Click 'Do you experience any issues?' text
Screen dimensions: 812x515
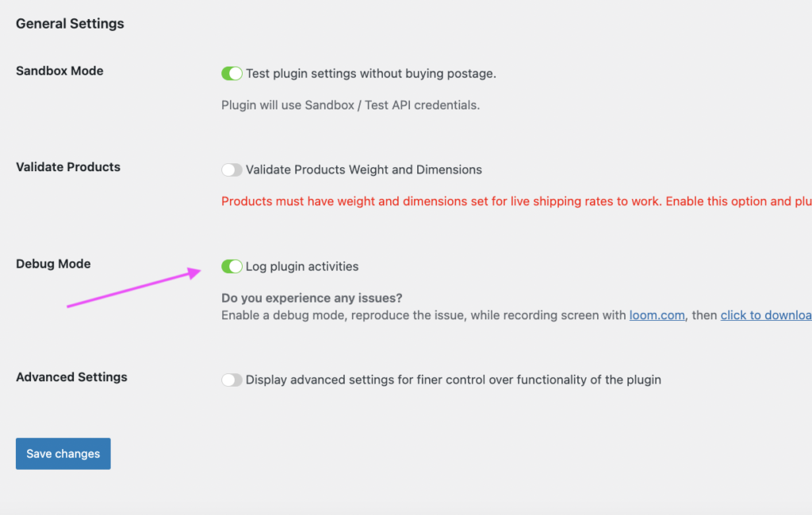(312, 298)
